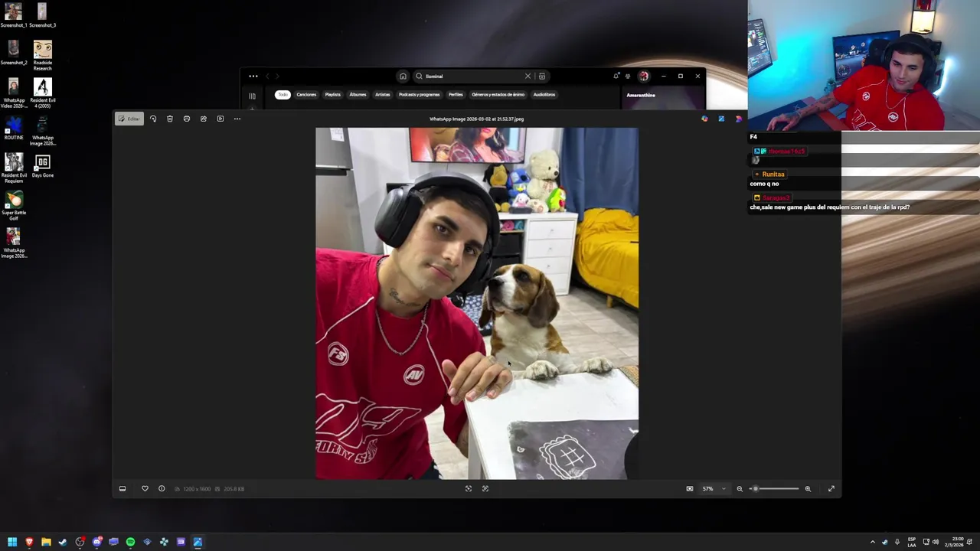Open File Explorer from the taskbar
This screenshot has width=980, height=551.
46,542
